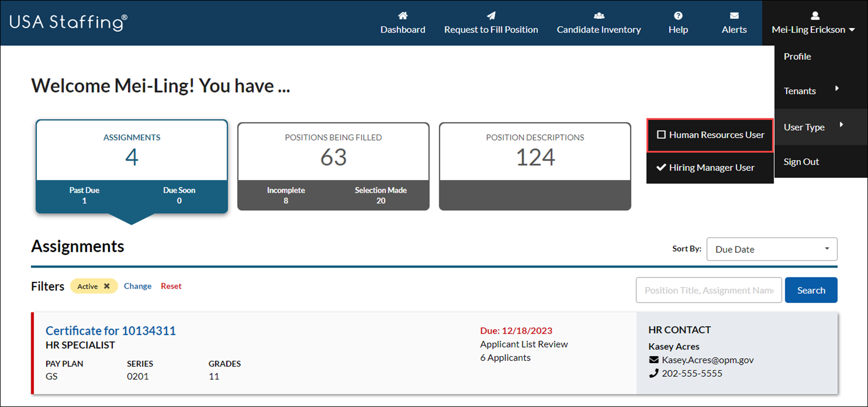Select the Assignments summary card
868x407 pixels.
point(132,166)
